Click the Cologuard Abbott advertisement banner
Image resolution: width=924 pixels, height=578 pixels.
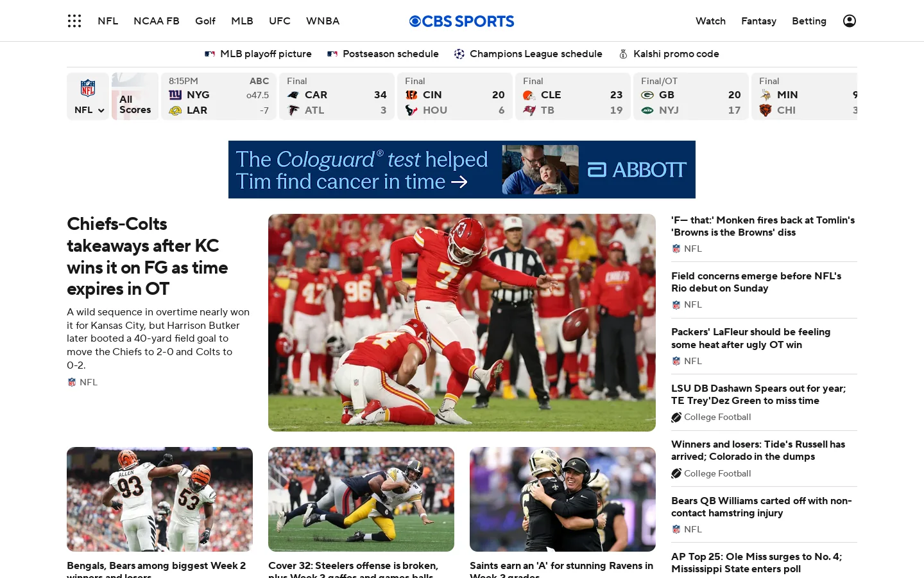pyautogui.click(x=462, y=170)
